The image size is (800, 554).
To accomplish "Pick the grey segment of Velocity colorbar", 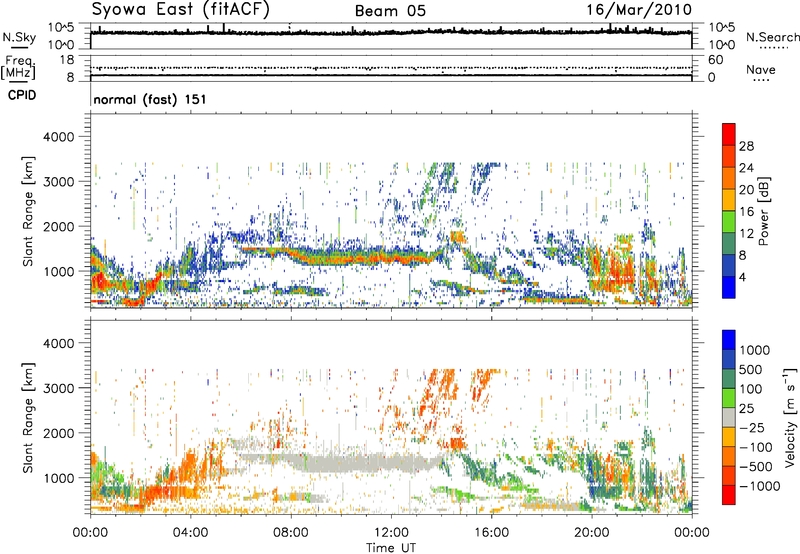I will (x=729, y=418).
